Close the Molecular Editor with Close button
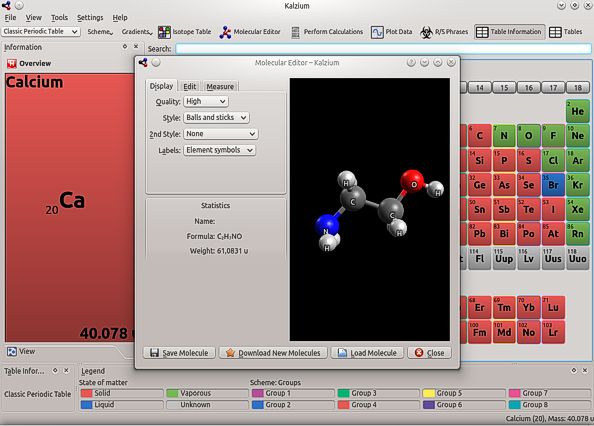The image size is (594, 426). pos(429,353)
